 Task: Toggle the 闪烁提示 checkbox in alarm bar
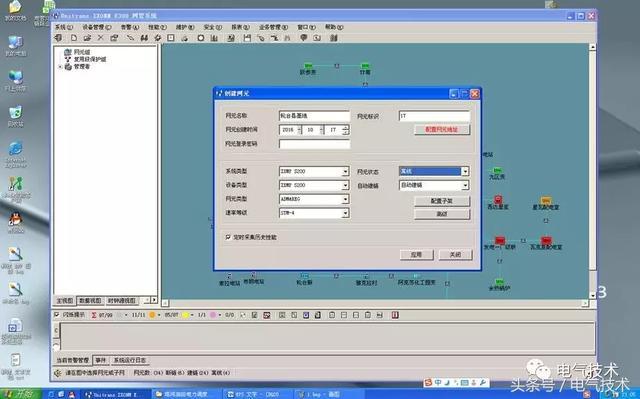point(57,315)
